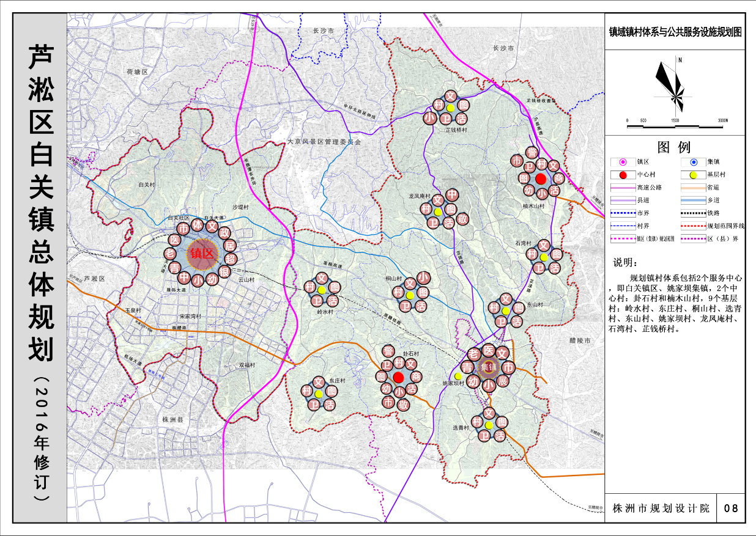The width and height of the screenshot is (756, 536).
Task: Click the 警 icon in 卦石村 cluster
Action: [x=388, y=351]
